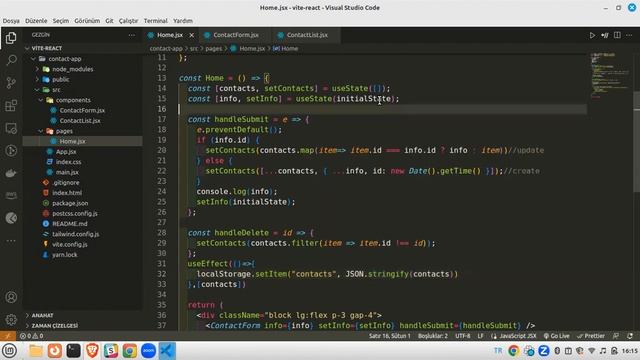Open the Zoom app from the taskbar
The image size is (640, 360).
(148, 351)
